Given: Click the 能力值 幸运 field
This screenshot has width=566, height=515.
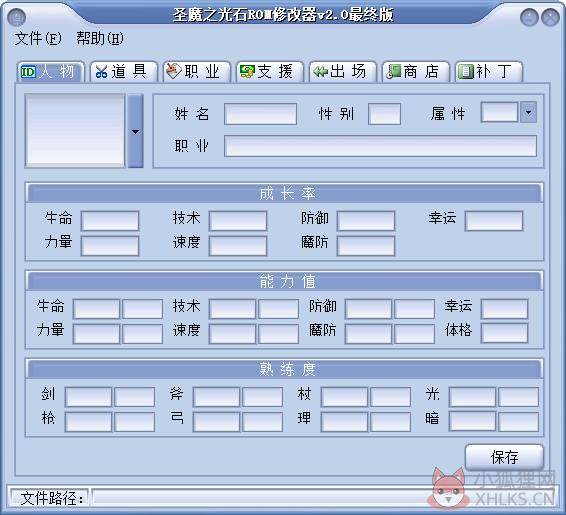Looking at the screenshot, I should coord(505,309).
